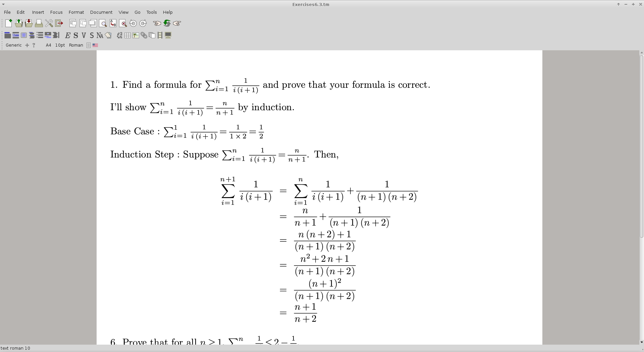Open the A4 paper size dropdown
644x352 pixels.
point(49,45)
